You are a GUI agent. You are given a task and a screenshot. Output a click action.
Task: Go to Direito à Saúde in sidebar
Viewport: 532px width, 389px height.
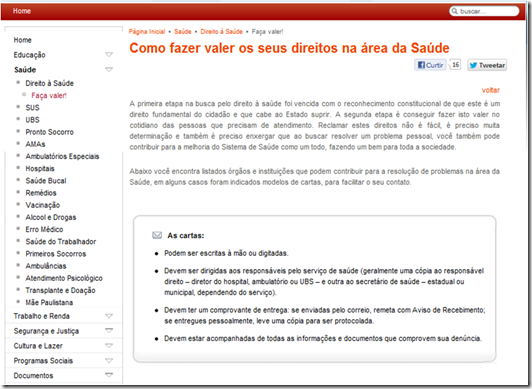pyautogui.click(x=50, y=83)
